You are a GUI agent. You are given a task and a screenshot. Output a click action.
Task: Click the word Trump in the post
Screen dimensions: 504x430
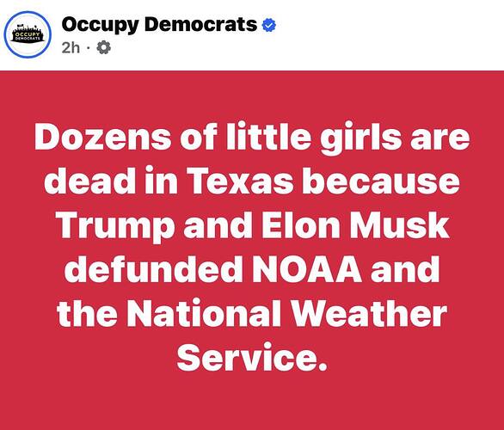pyautogui.click(x=115, y=225)
